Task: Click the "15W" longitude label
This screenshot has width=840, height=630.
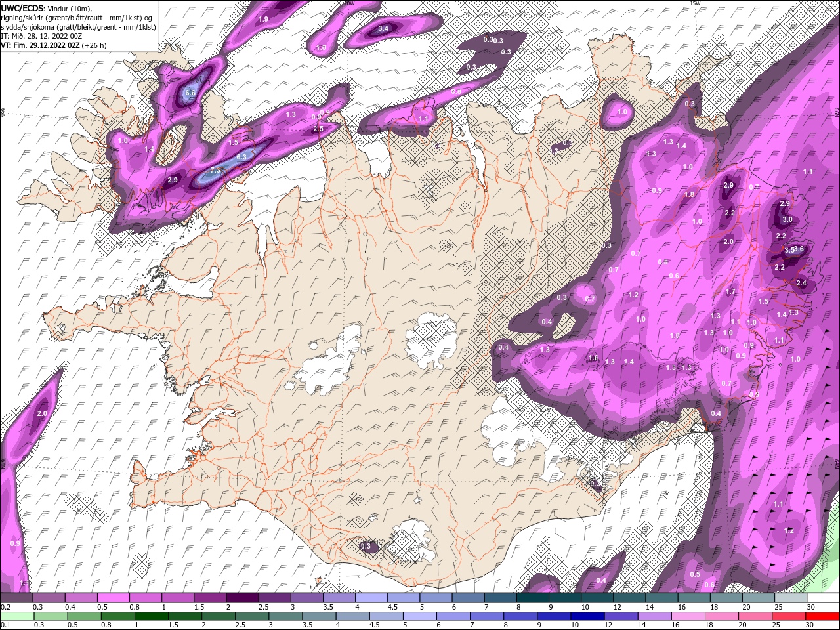Action: 695,3
